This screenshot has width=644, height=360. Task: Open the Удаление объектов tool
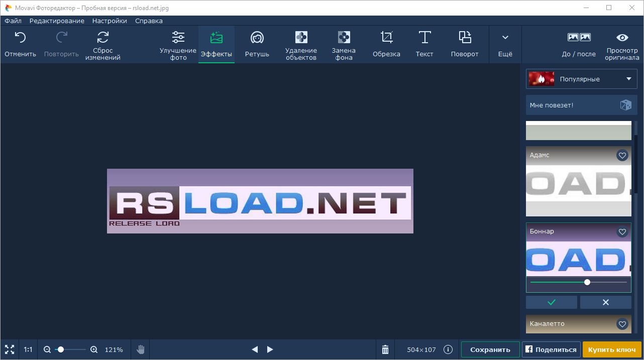(301, 44)
